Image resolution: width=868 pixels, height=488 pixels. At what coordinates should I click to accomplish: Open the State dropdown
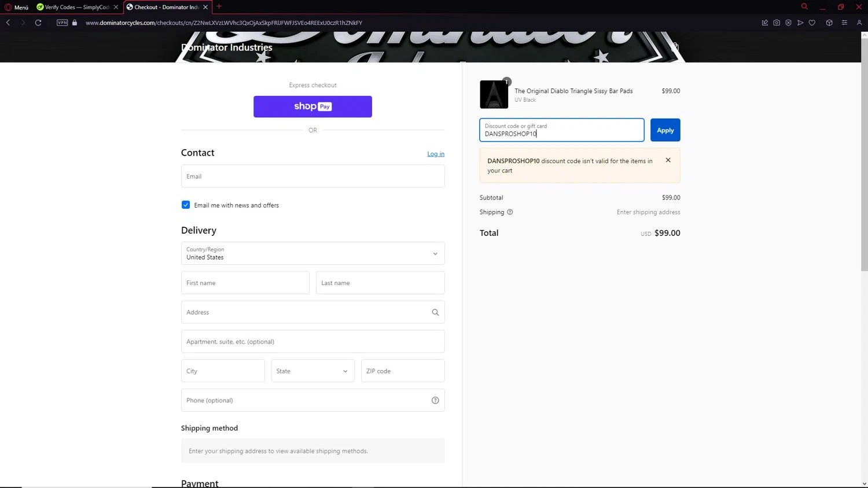coord(312,371)
